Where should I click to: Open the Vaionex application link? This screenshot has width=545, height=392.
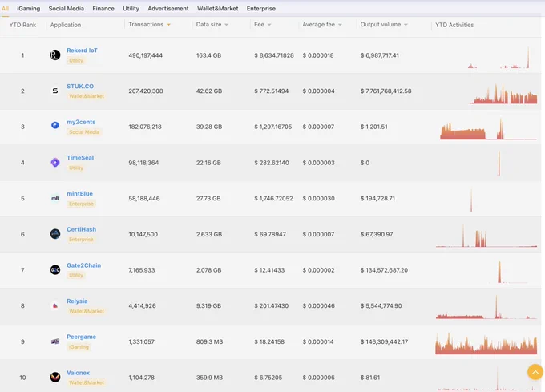(79, 373)
